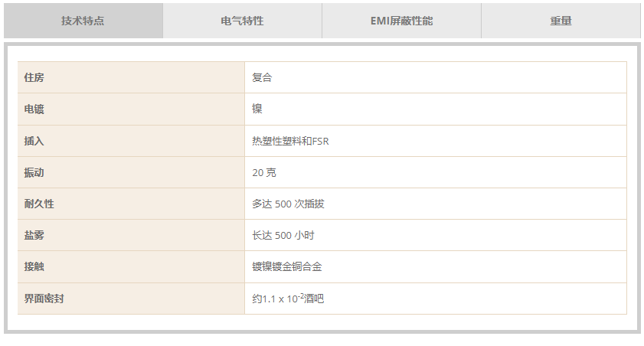Select the 热塑性塑料和FSR value text
This screenshot has height=346, width=644.
[x=290, y=141]
